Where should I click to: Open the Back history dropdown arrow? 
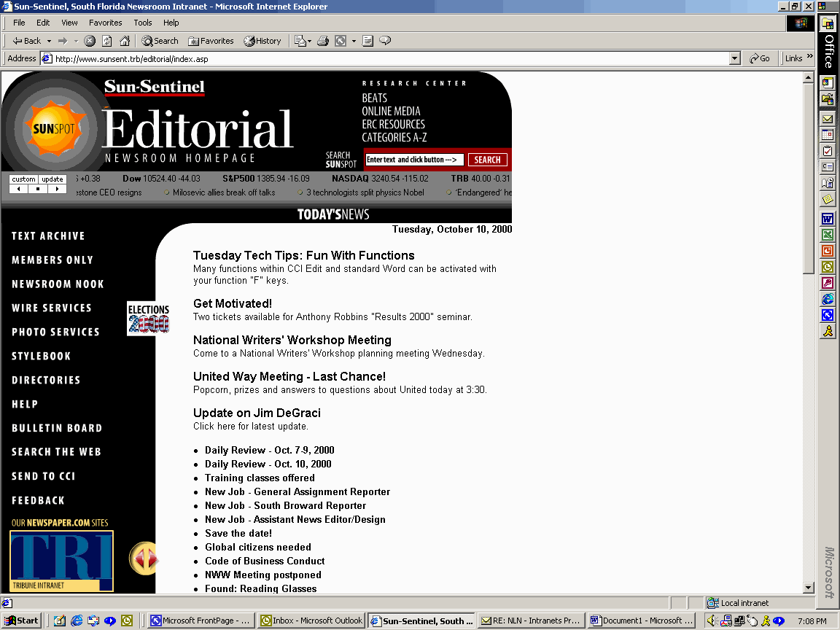coord(49,41)
